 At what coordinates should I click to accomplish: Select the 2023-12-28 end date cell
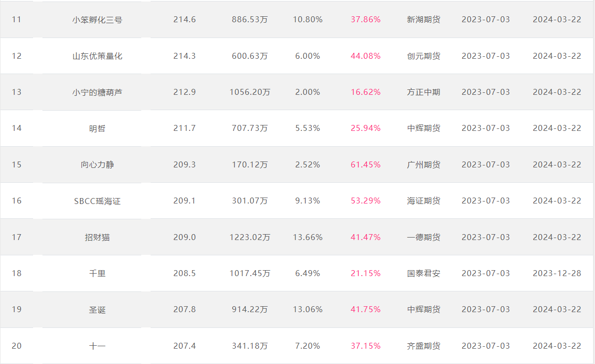(x=557, y=273)
